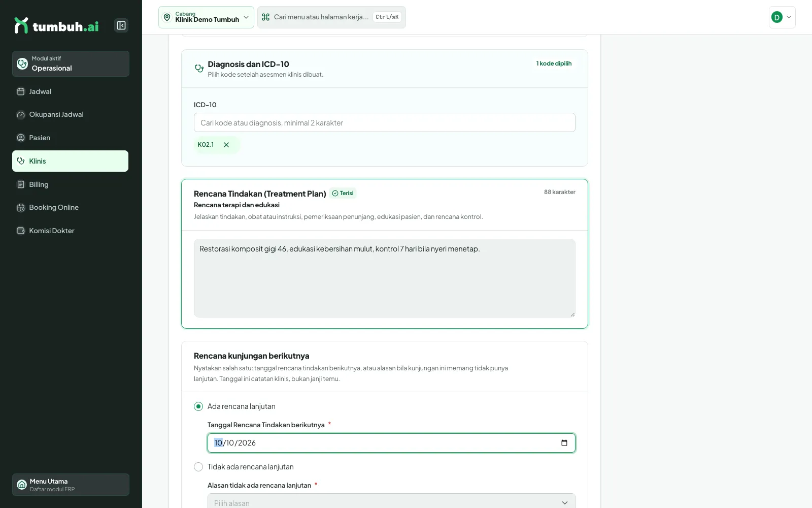Click the Okupansi Jadwal gauge icon
Viewport: 812px width, 508px height.
click(x=21, y=115)
